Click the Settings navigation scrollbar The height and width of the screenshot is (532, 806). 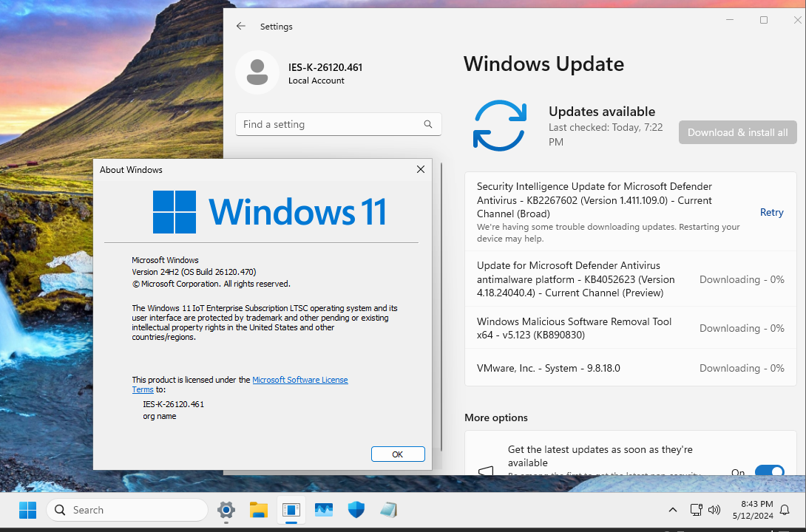click(441, 308)
